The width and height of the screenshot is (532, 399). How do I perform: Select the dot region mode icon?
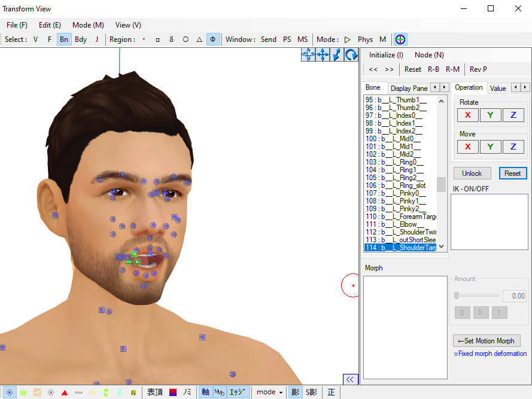coord(144,39)
